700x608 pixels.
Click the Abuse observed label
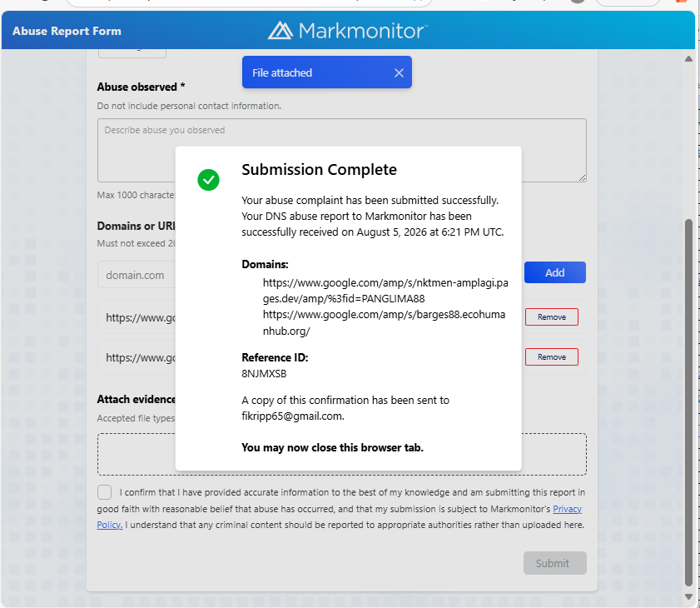(141, 87)
